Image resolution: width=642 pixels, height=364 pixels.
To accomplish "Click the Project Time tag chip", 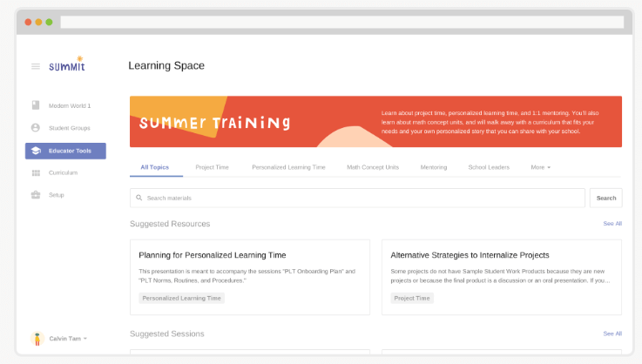I will pyautogui.click(x=412, y=298).
